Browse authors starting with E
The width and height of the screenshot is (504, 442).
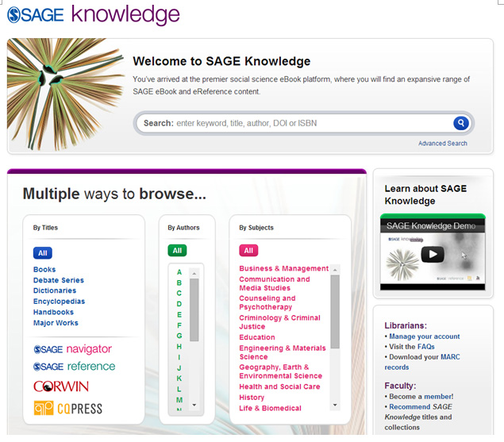coord(179,314)
